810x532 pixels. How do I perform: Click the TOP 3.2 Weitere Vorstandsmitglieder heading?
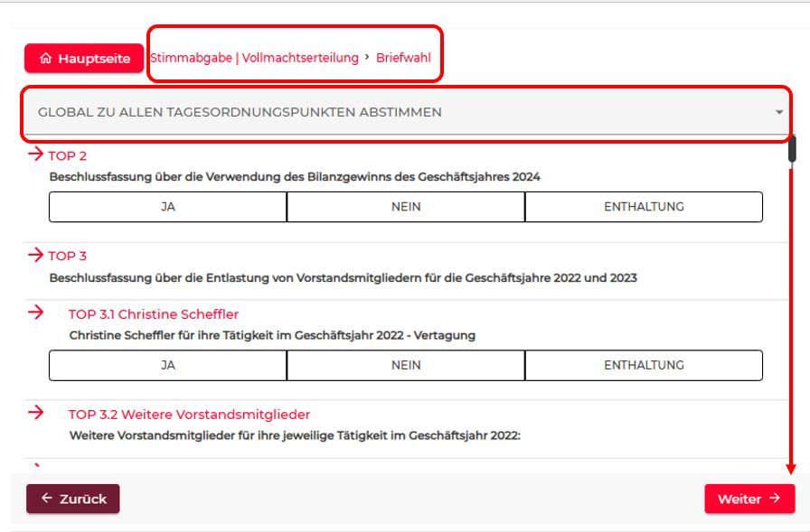[189, 415]
